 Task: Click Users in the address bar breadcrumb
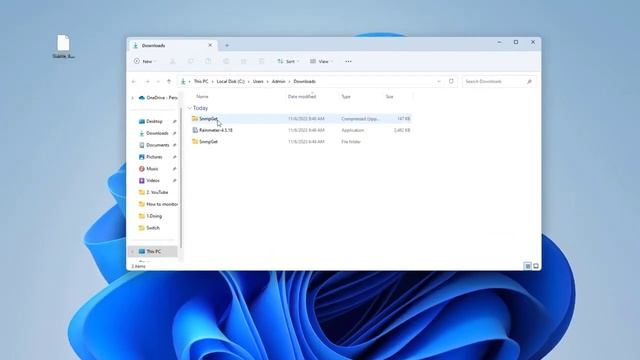point(258,82)
